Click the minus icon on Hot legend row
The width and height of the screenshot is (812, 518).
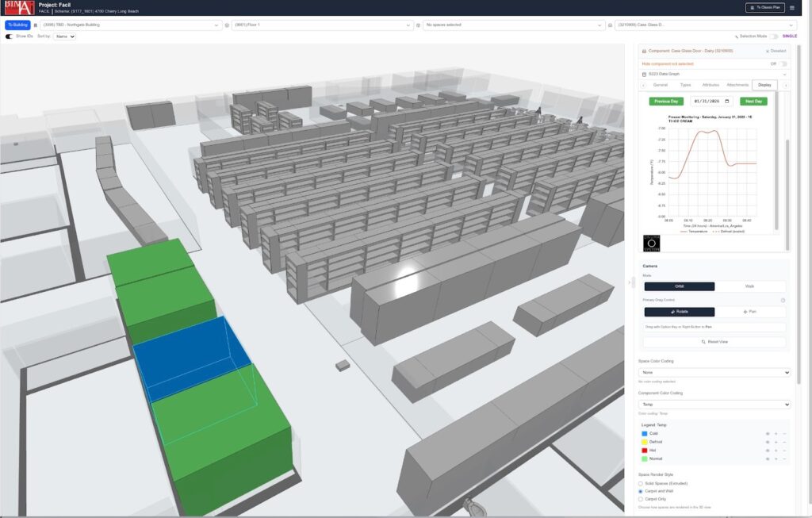[784, 451]
